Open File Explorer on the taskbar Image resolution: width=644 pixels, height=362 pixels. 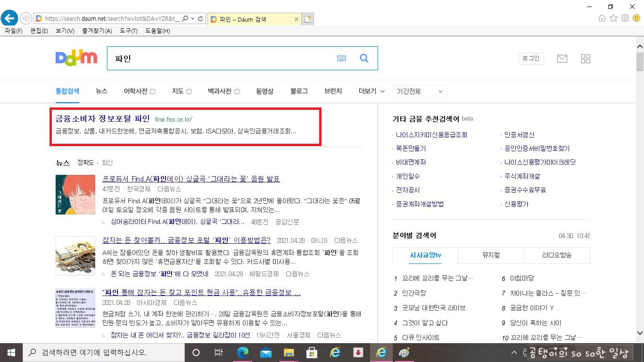pos(289,353)
